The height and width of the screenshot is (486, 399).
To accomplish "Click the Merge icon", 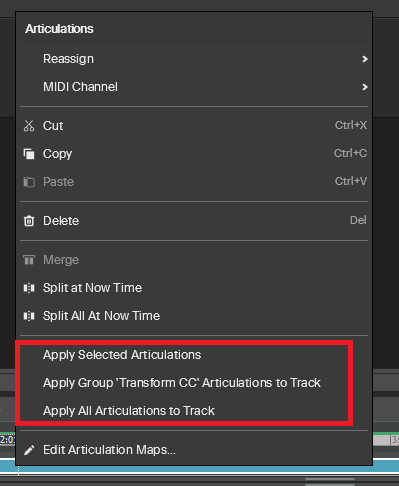I will click(29, 260).
